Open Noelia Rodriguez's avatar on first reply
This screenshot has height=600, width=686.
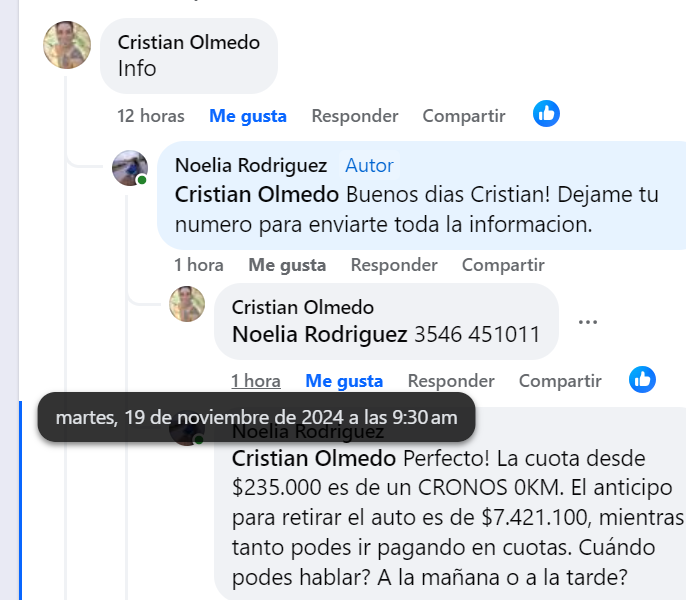tap(130, 168)
